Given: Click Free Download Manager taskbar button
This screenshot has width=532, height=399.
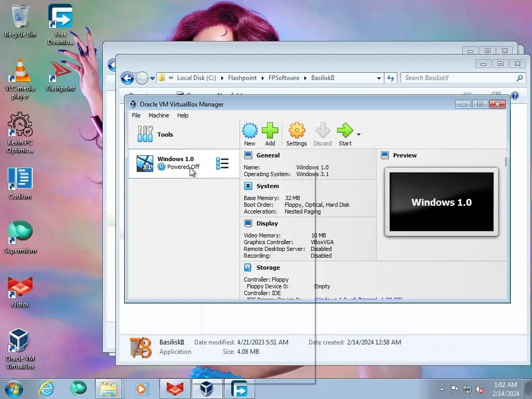Looking at the screenshot, I should coord(240,389).
